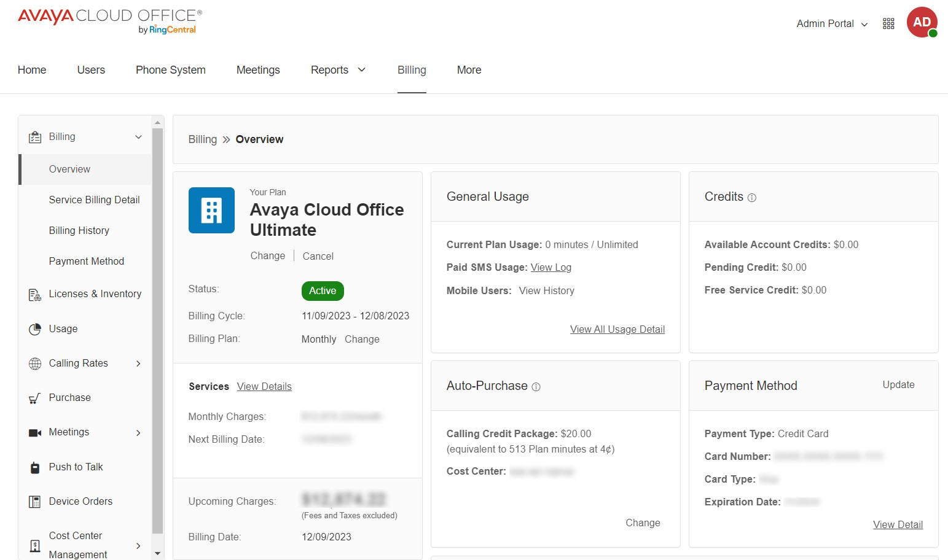
Task: Click Change next to Monthly billing plan
Action: coord(362,340)
